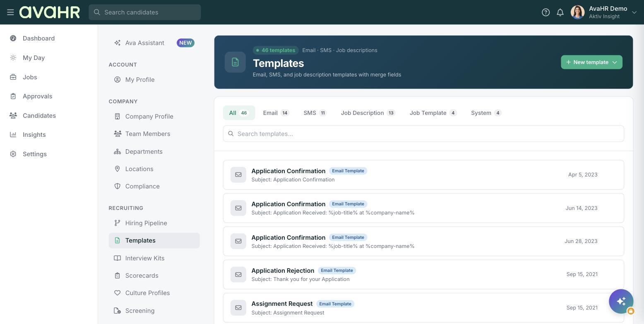Image resolution: width=644 pixels, height=324 pixels.
Task: Switch to the Job Description tab
Action: click(x=368, y=113)
